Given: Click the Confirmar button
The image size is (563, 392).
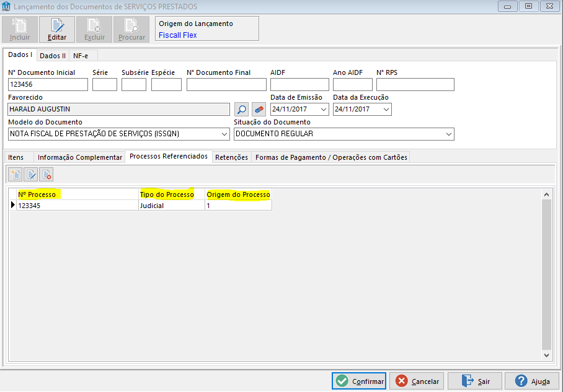Looking at the screenshot, I should (x=359, y=381).
